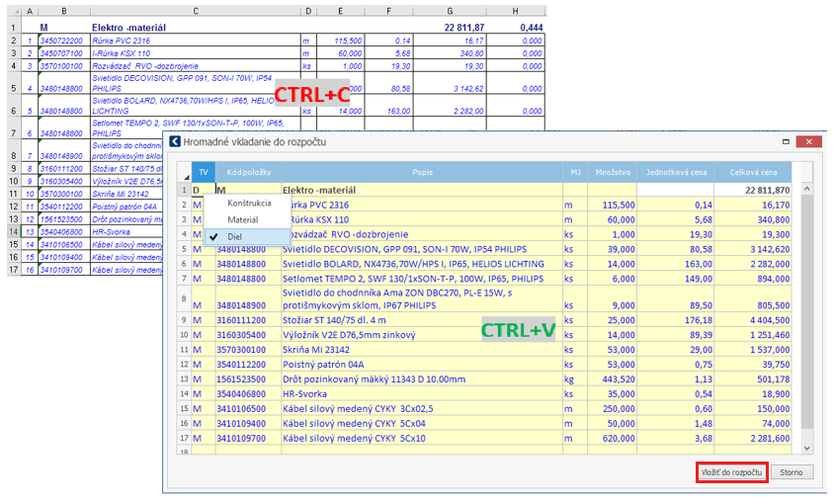Click the Množstvo column header
The image size is (834, 504).
(x=614, y=171)
